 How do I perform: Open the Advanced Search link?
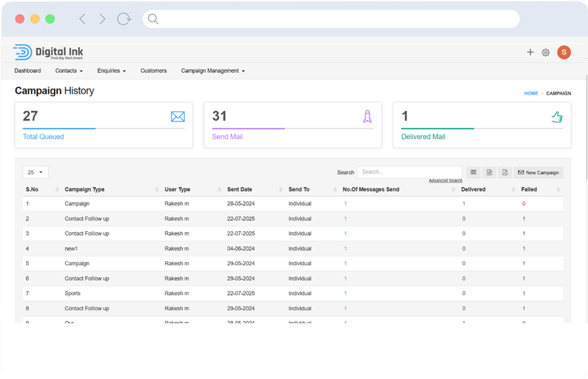tap(445, 180)
